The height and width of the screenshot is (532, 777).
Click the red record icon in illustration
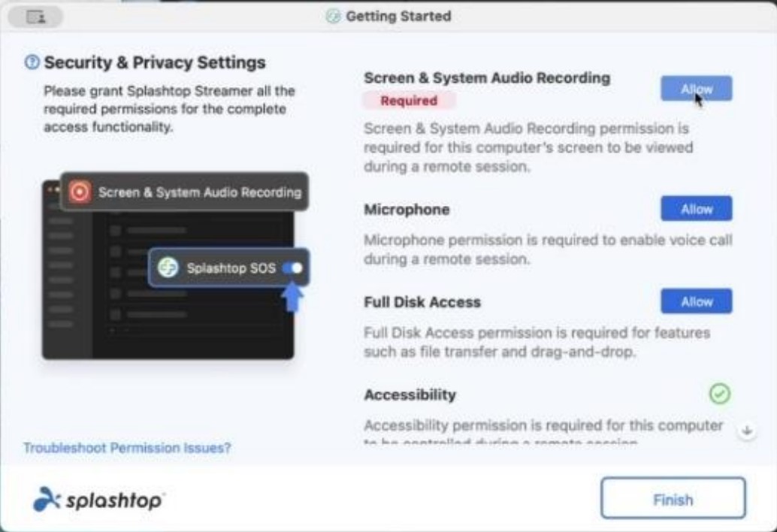point(80,192)
